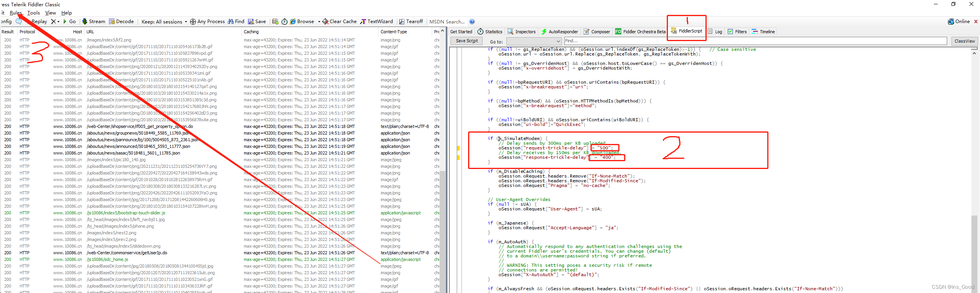Switch to the Log tab
Viewport: 980px width, 293px height.
(715, 32)
